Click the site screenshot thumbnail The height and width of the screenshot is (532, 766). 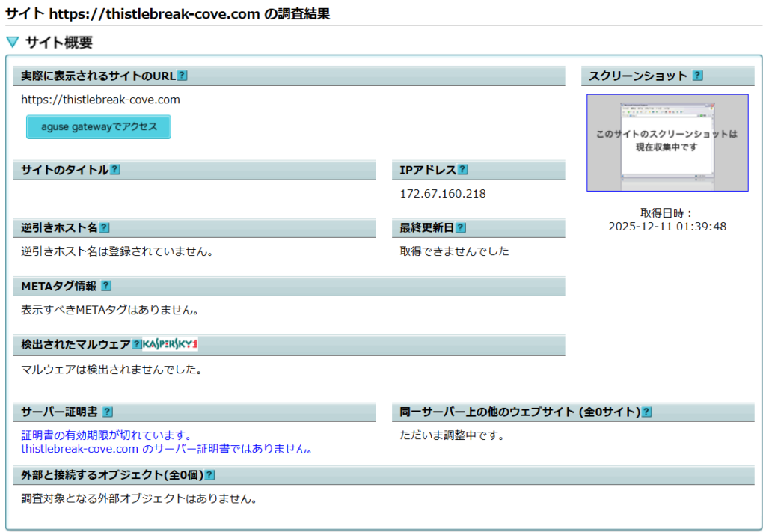point(667,142)
